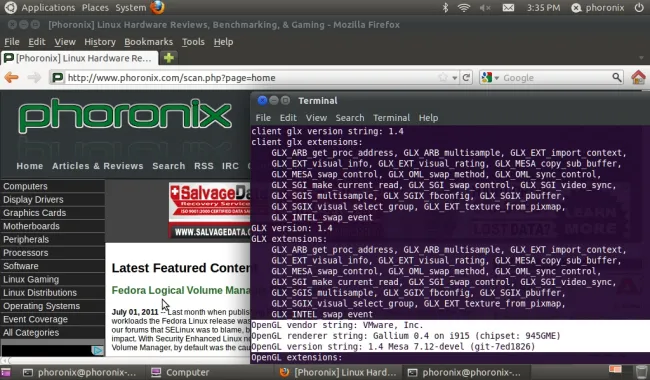Screen dimensions: 650x380
Task: Open the Bluetooth indicator in top panel
Action: (445, 7)
